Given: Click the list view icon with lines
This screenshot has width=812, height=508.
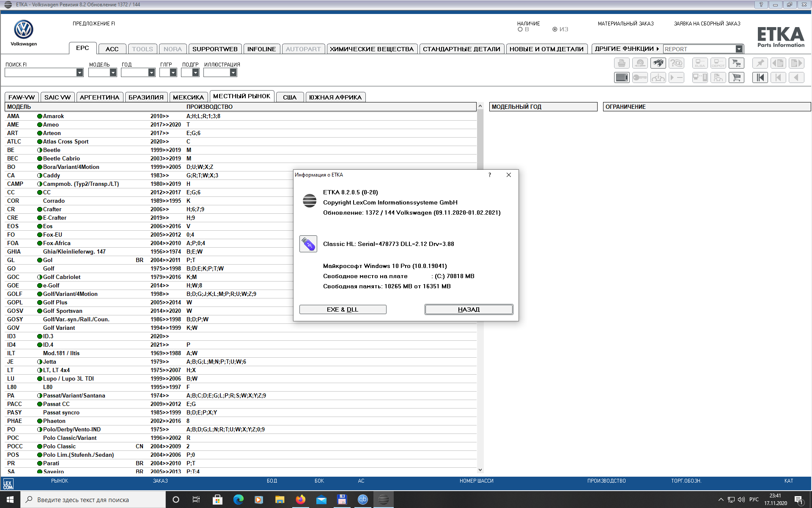Looking at the screenshot, I should (622, 77).
